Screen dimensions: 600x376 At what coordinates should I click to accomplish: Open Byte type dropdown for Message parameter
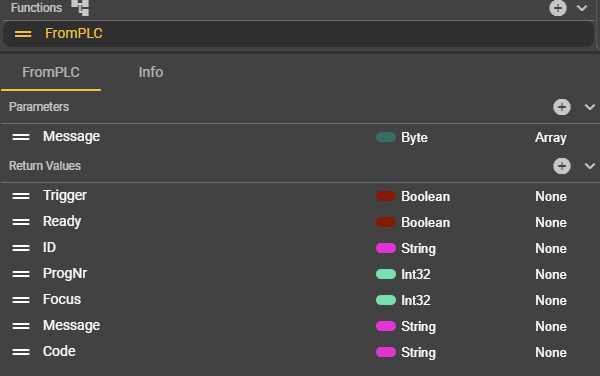click(414, 137)
